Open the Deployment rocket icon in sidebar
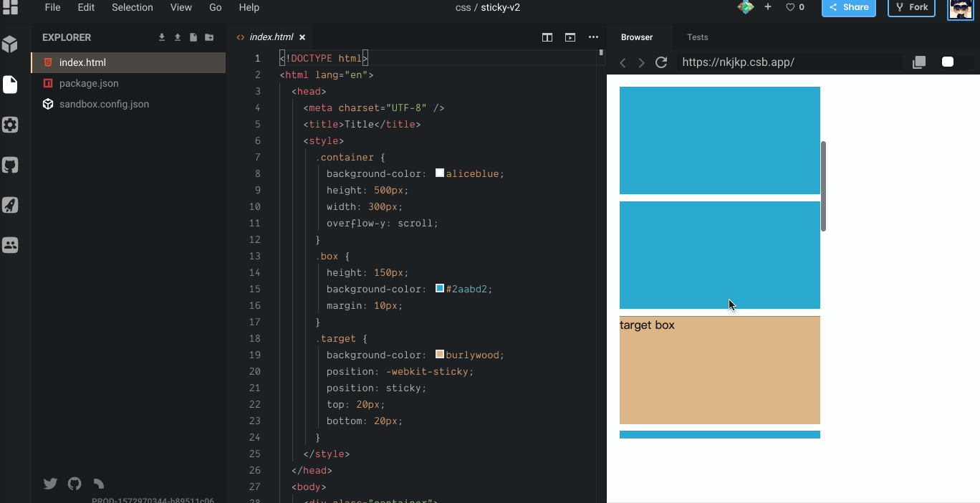 point(10,205)
